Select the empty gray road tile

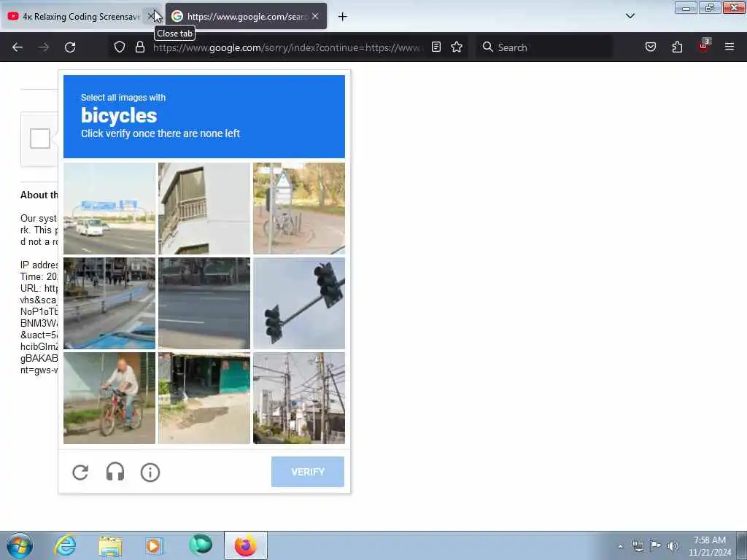pos(204,303)
